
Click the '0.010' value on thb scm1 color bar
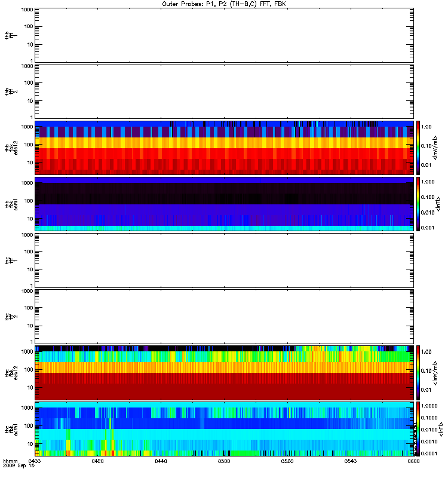(427, 213)
